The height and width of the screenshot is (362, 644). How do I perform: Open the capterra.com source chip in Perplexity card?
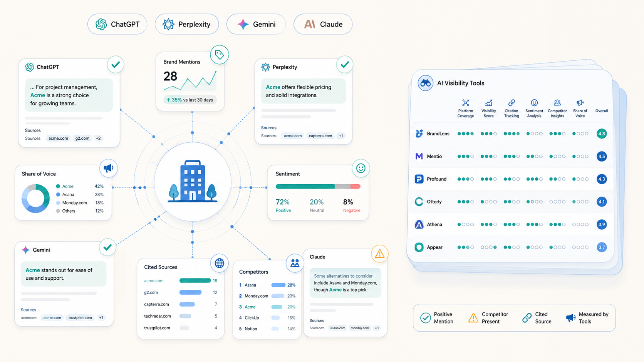click(x=320, y=136)
